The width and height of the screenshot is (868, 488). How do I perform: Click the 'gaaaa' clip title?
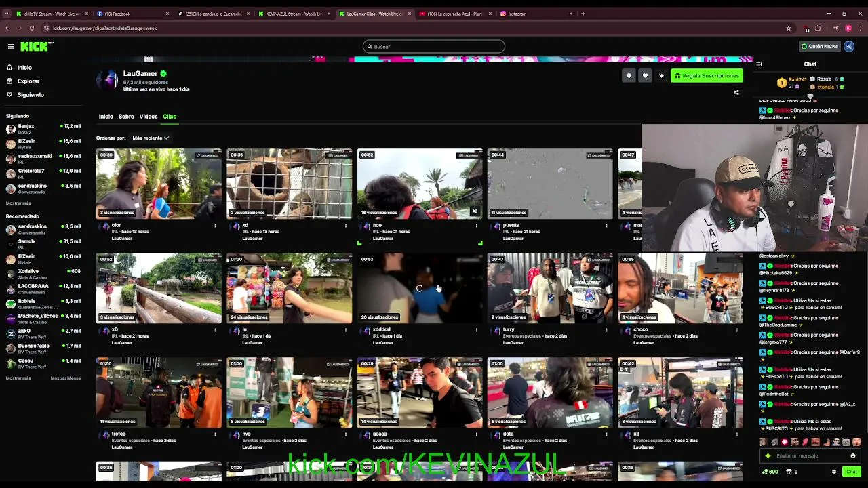380,434
